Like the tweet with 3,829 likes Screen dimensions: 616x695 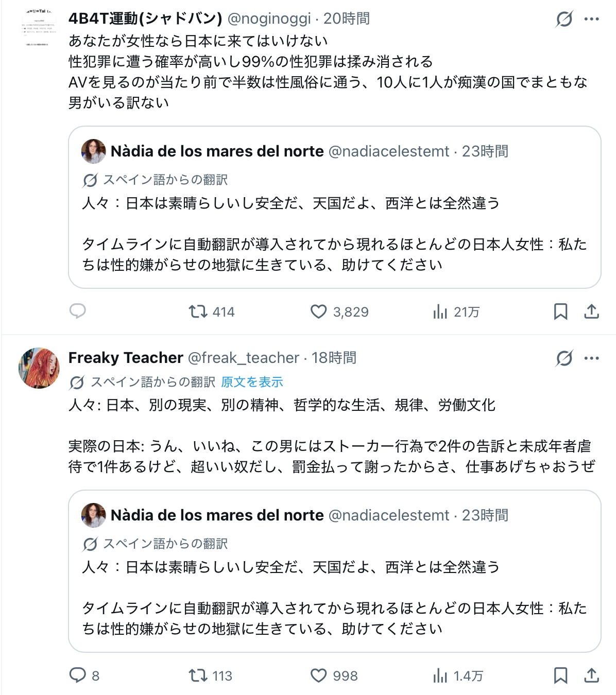[339, 311]
